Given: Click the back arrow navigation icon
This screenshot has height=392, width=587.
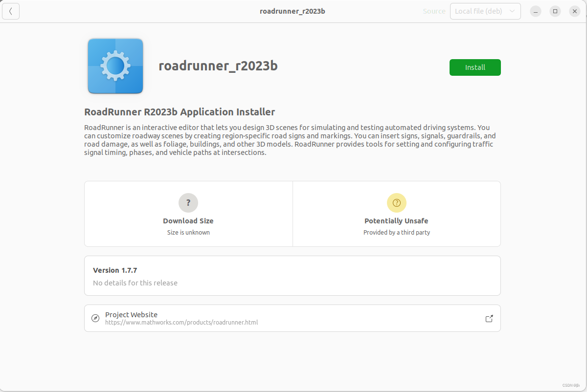Looking at the screenshot, I should coord(11,11).
